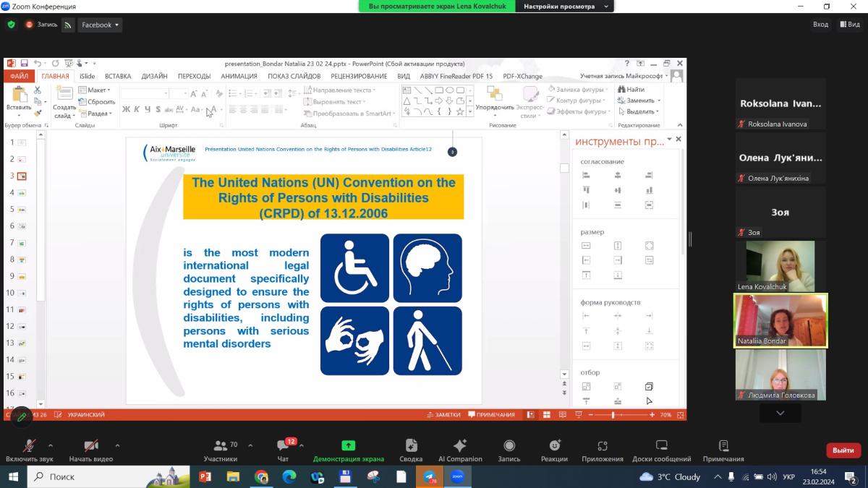The image size is (868, 488).
Task: Click the PowerPoint zoom level slider
Action: tap(613, 415)
